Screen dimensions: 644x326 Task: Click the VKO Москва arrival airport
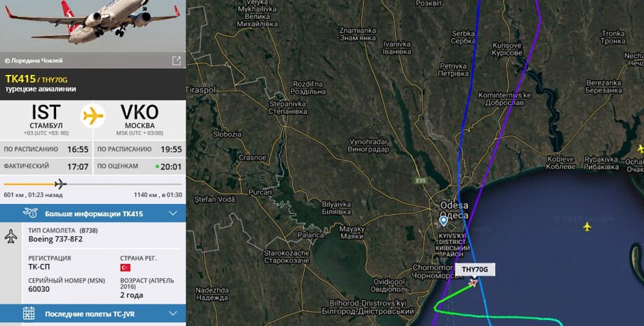(139, 118)
